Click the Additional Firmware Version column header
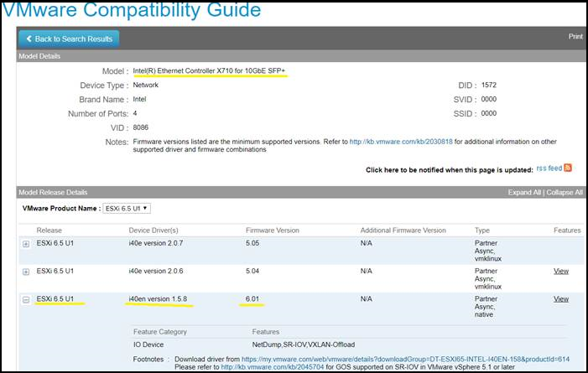The width and height of the screenshot is (588, 373). tap(403, 231)
